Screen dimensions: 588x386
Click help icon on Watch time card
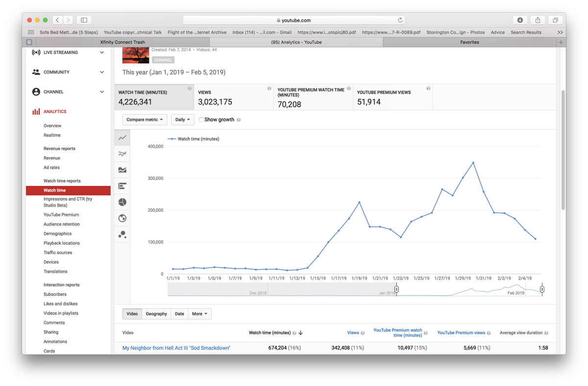point(190,88)
